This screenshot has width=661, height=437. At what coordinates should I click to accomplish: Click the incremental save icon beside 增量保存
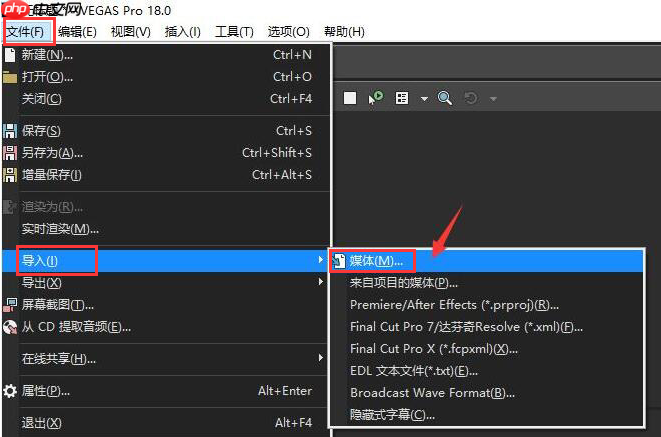coord(10,174)
